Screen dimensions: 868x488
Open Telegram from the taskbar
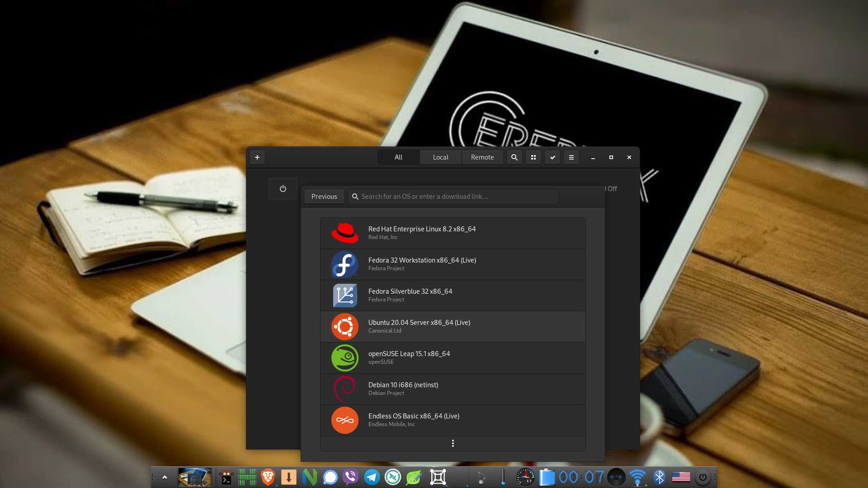point(372,477)
